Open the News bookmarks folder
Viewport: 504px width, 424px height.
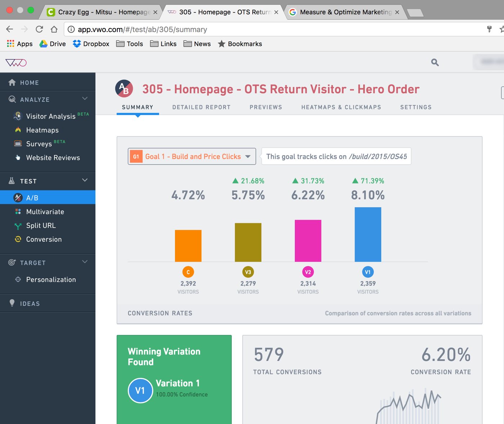click(197, 44)
